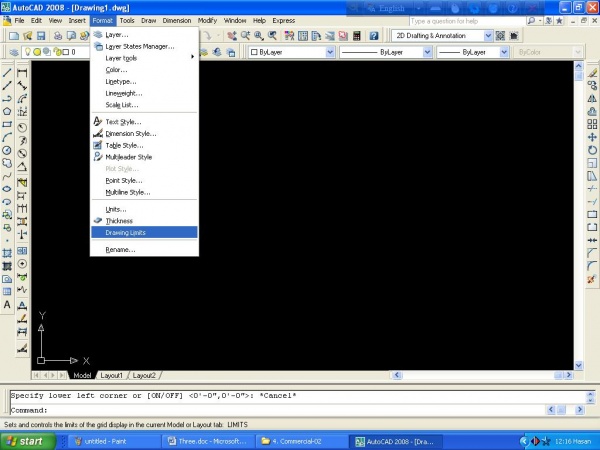Select the Rotate modify tool

[x=592, y=150]
